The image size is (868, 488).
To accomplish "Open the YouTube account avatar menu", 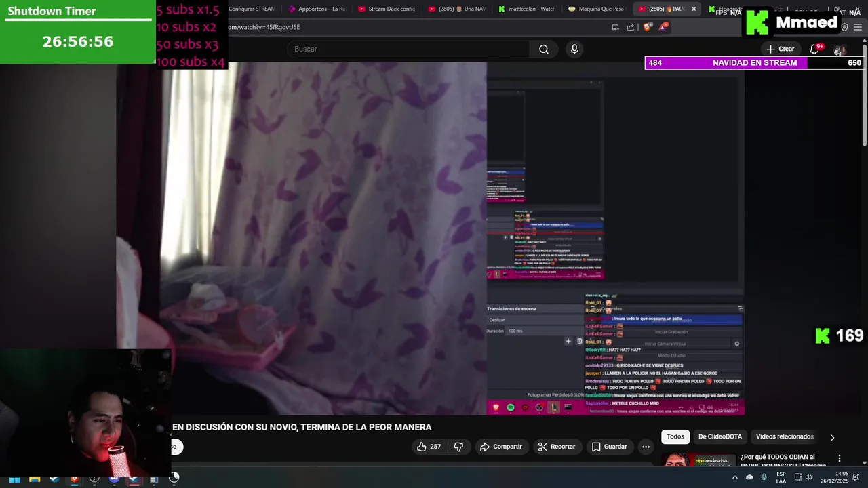I will [x=840, y=49].
